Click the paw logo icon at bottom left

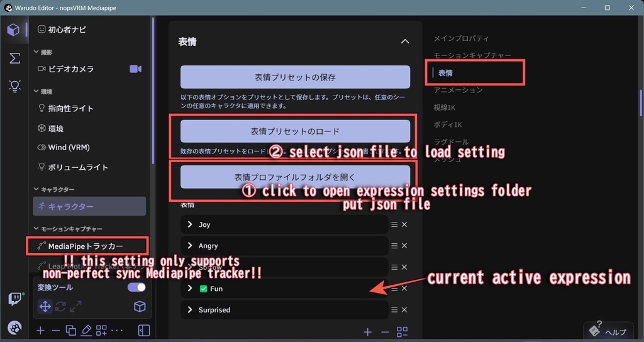click(14, 328)
